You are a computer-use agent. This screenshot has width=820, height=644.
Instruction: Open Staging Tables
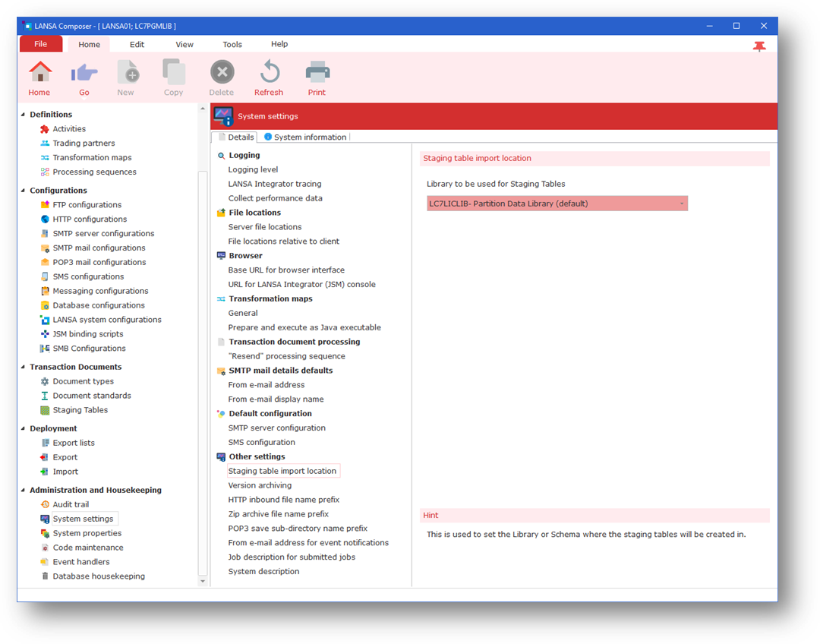tap(80, 410)
